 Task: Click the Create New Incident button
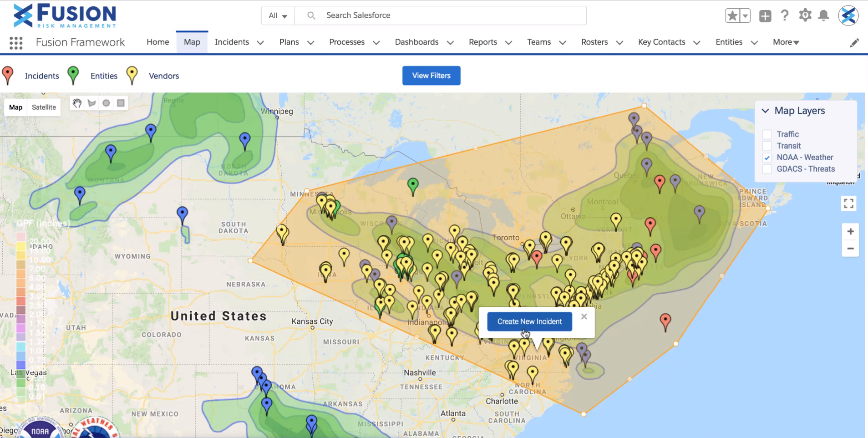click(x=529, y=321)
